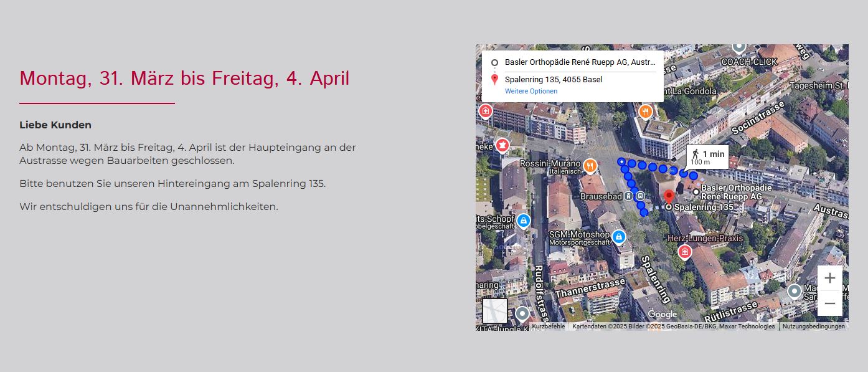Viewport: 868px width, 372px height.
Task: Click the origin address text in directions box
Action: pos(580,62)
